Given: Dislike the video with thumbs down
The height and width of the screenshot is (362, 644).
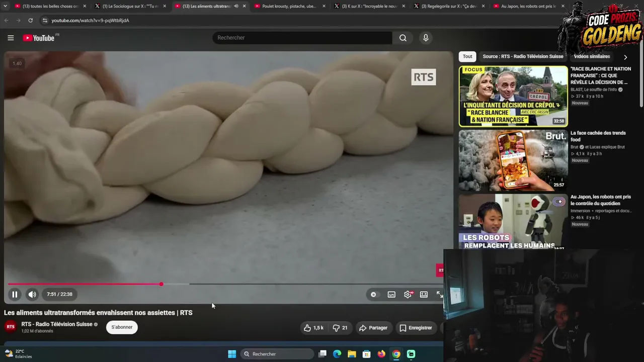Looking at the screenshot, I should click(x=340, y=328).
